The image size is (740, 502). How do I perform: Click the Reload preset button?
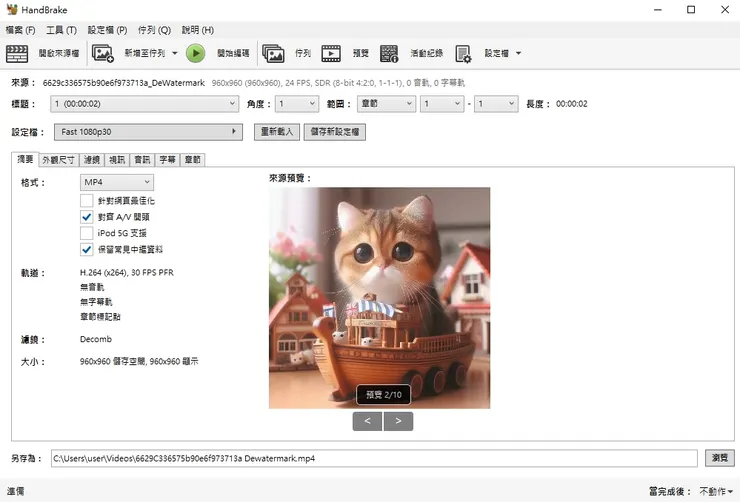[277, 132]
